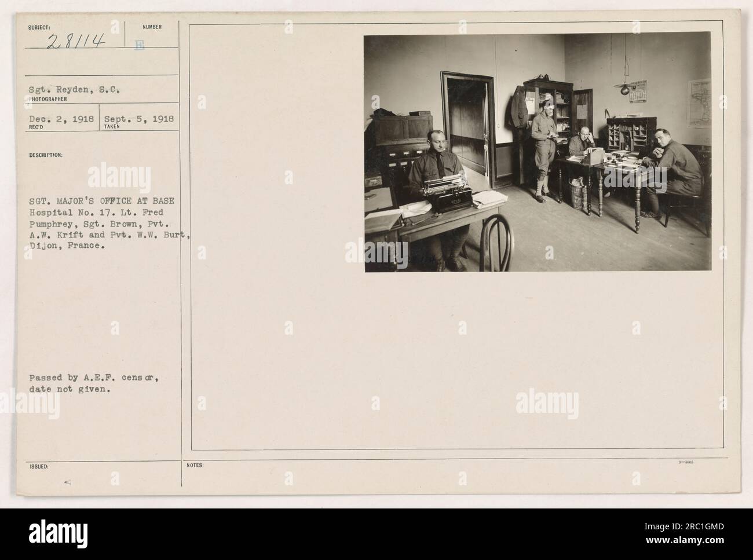Click the standing soldier near the cabinet
Screen dimensions: 753x560
(544, 152)
